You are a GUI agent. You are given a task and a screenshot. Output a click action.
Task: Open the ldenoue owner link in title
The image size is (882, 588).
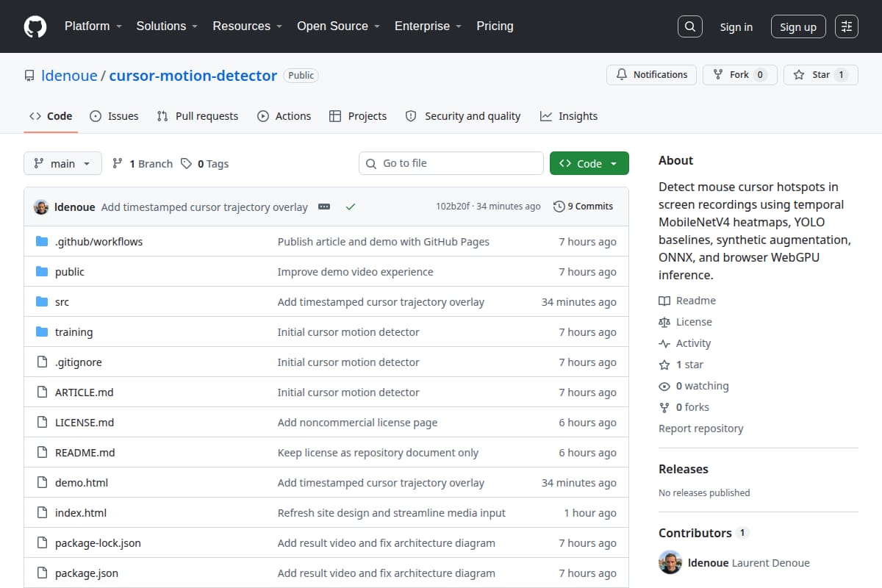69,76
